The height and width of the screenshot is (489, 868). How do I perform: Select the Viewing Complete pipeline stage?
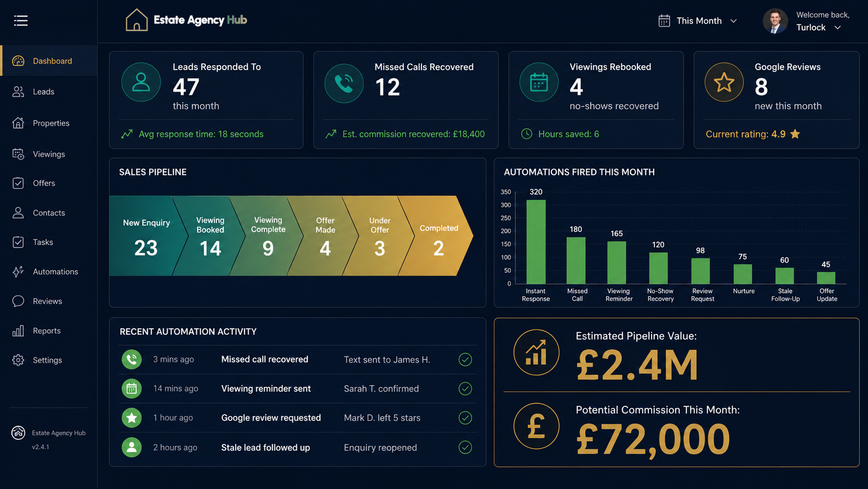[267, 236]
